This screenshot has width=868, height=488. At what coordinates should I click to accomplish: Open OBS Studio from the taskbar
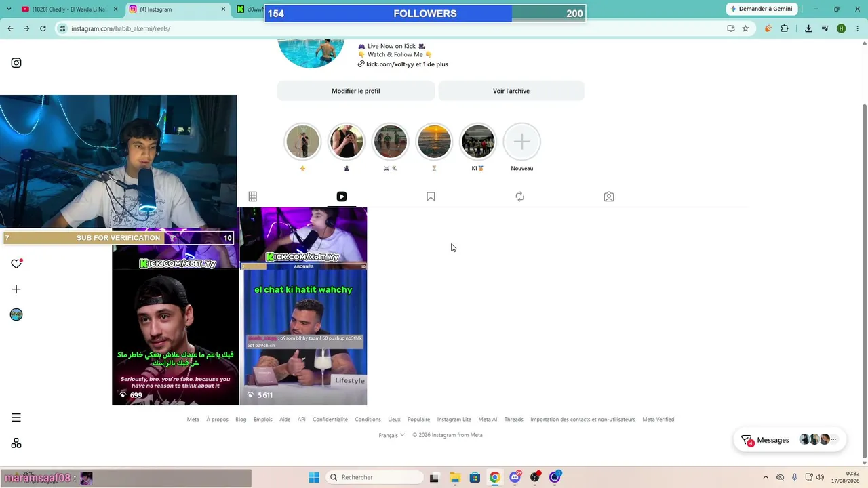pos(535,477)
